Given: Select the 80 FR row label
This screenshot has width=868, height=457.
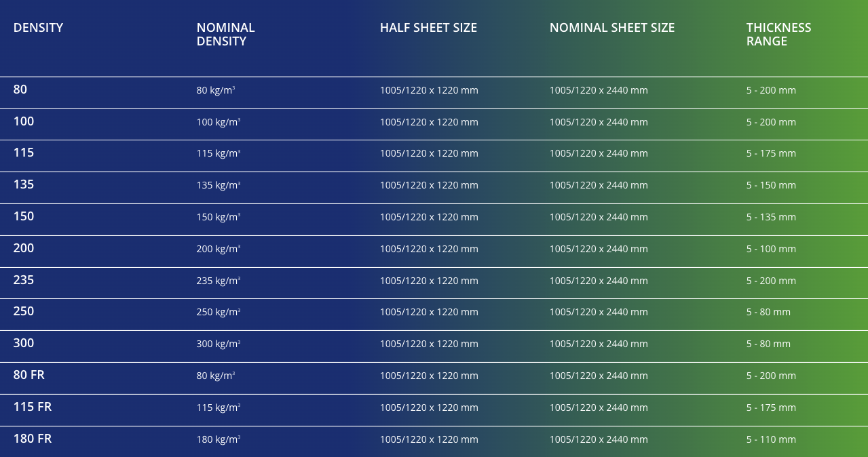Looking at the screenshot, I should (29, 375).
